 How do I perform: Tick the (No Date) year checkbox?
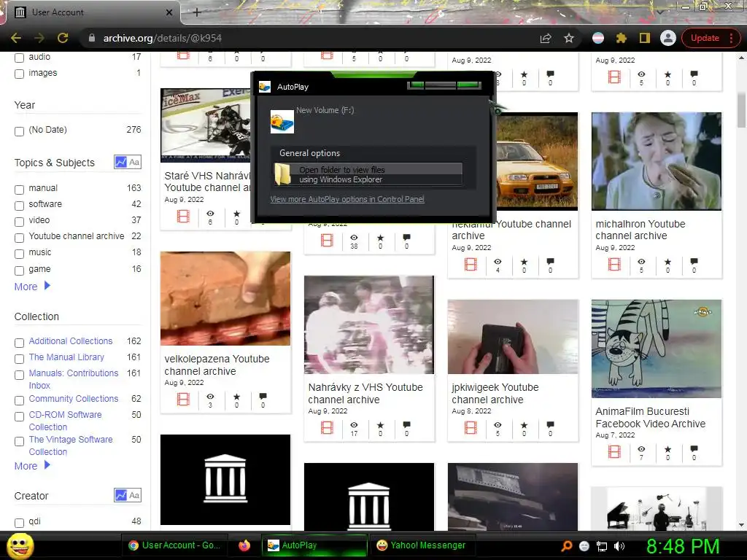(x=19, y=131)
